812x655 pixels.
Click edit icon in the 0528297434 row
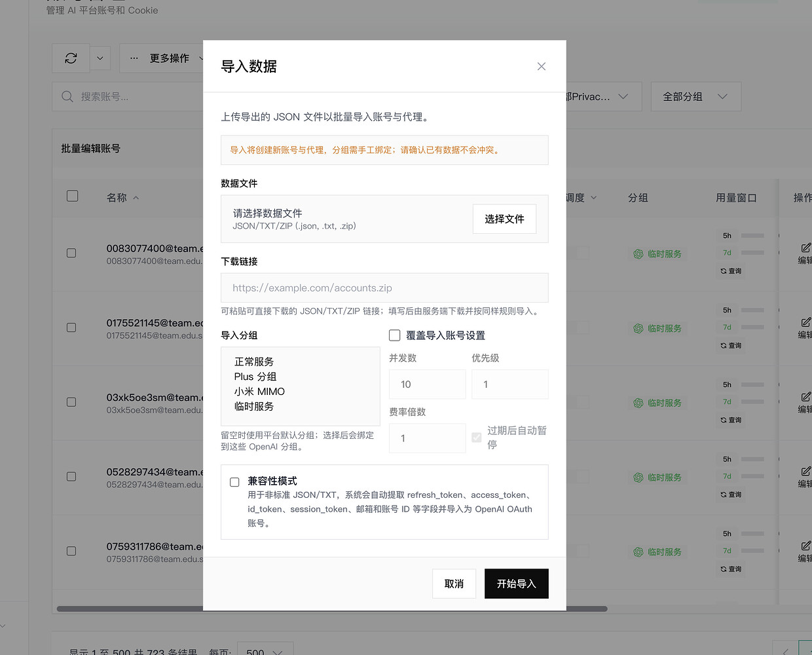806,472
